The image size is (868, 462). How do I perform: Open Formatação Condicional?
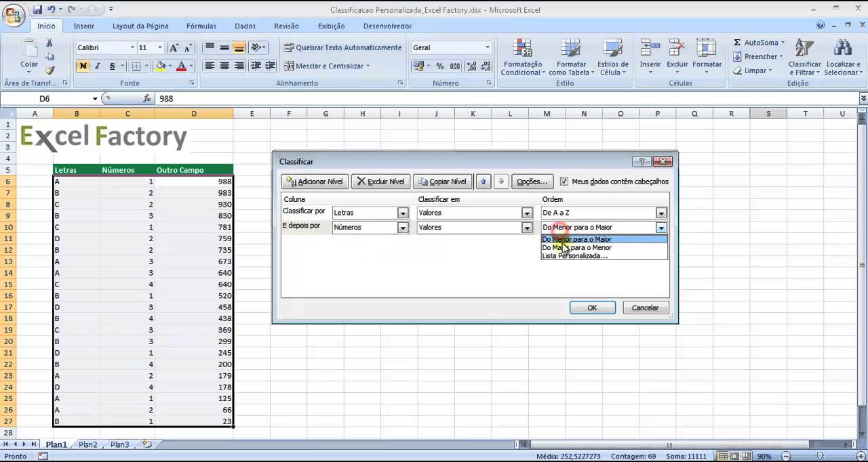coord(523,58)
